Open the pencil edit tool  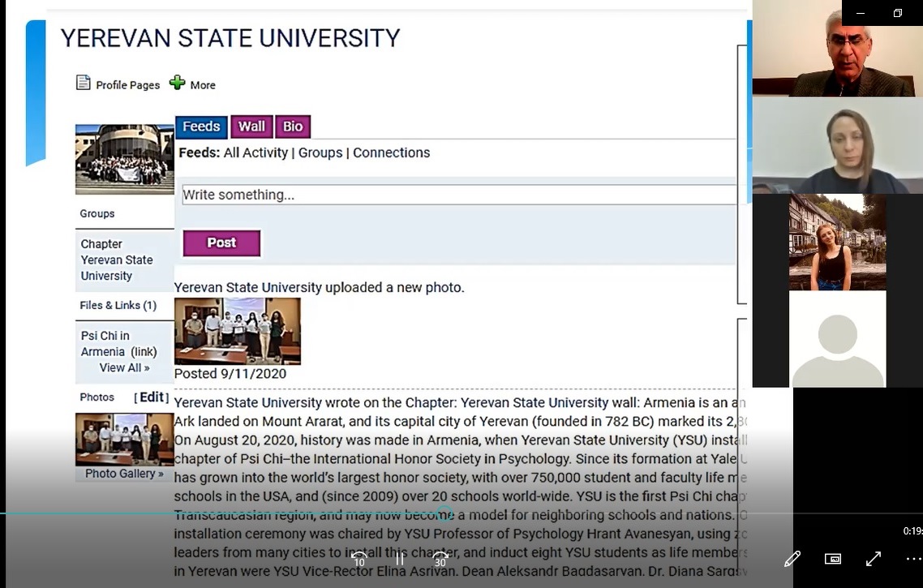792,559
